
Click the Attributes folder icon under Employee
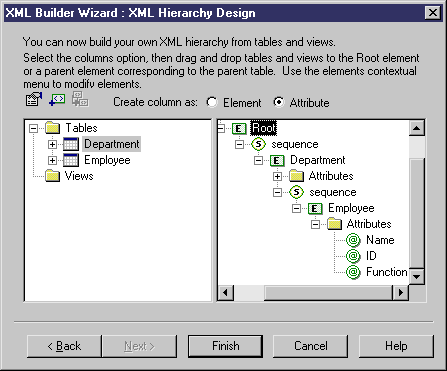point(334,224)
